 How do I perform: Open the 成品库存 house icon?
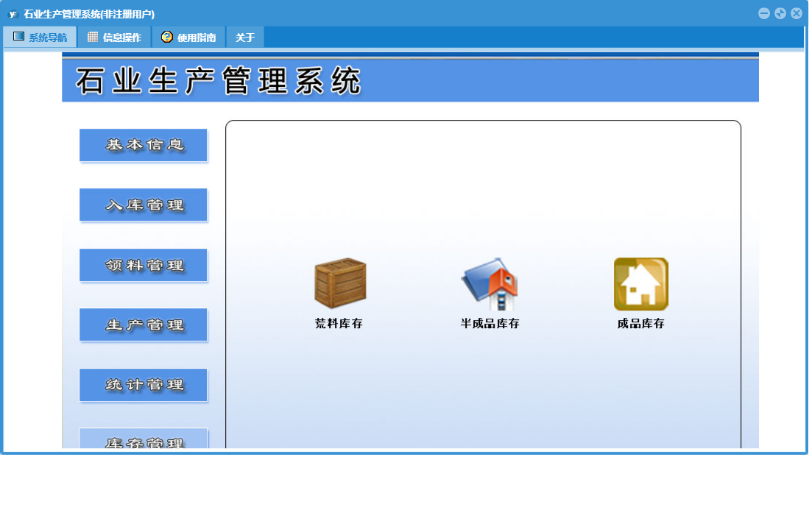641,284
